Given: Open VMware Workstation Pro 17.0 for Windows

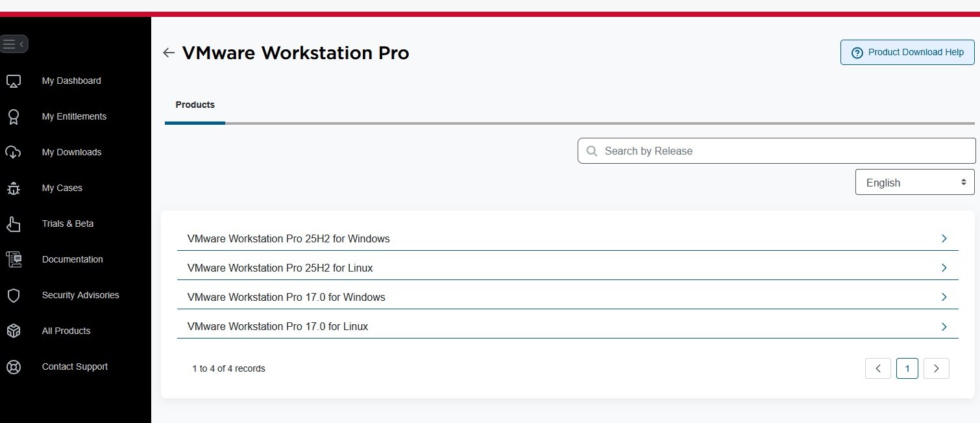Looking at the screenshot, I should point(286,297).
